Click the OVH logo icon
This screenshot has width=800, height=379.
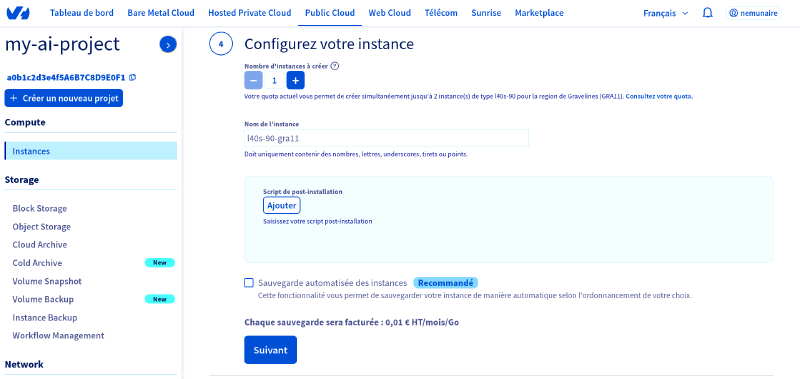pos(17,13)
